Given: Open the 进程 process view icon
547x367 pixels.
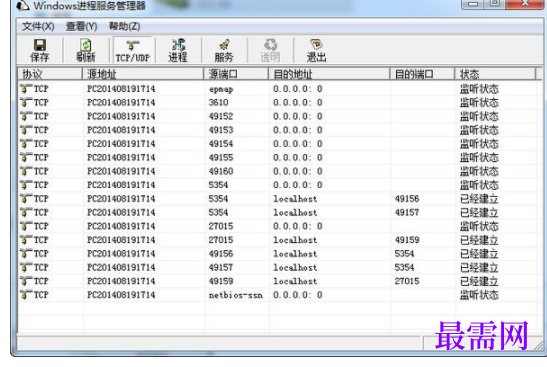Looking at the screenshot, I should (x=178, y=50).
